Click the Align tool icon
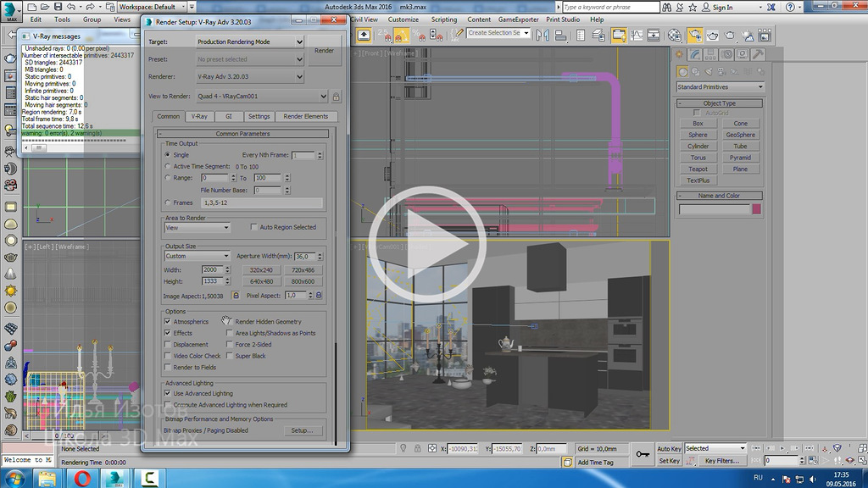Screen dimensions: 868x488 coord(561,36)
